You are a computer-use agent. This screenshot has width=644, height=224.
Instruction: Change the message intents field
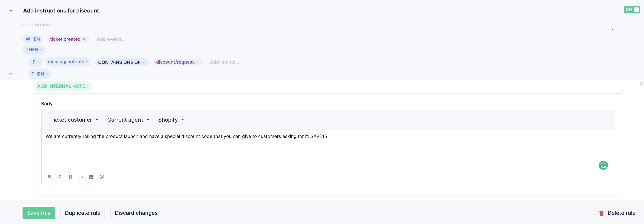click(x=68, y=62)
